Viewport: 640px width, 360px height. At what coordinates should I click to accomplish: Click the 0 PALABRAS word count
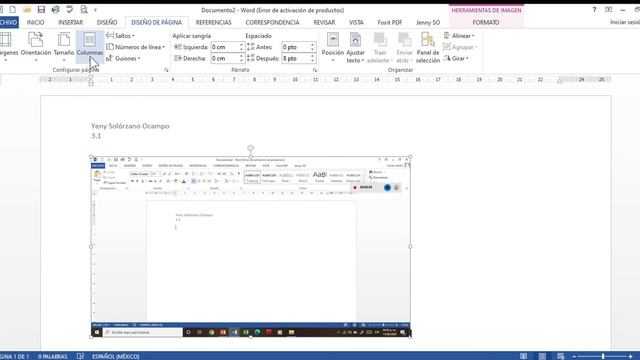pos(53,356)
